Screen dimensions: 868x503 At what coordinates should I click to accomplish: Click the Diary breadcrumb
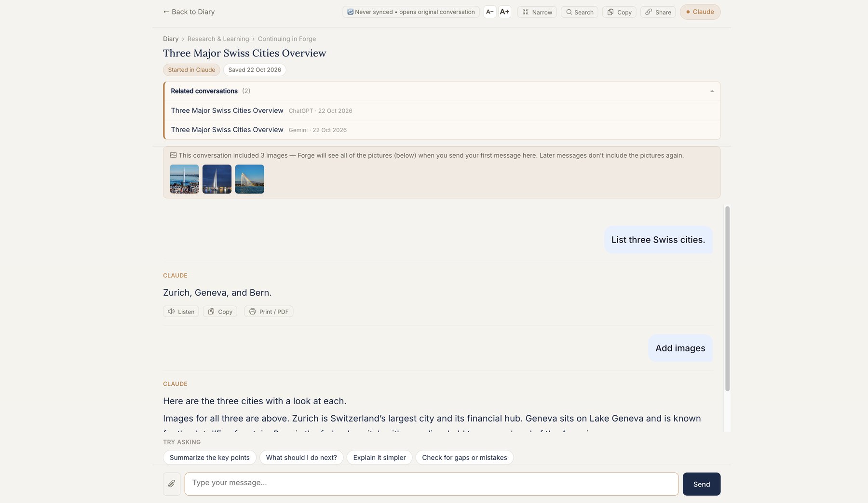[171, 39]
